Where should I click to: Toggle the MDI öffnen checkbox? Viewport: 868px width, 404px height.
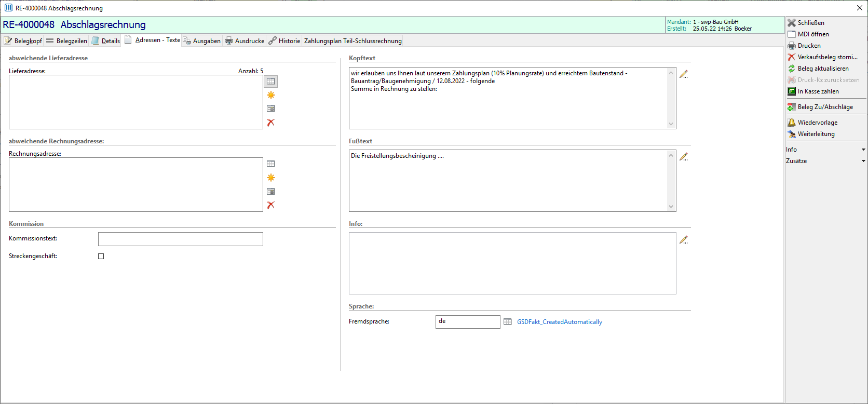[792, 34]
